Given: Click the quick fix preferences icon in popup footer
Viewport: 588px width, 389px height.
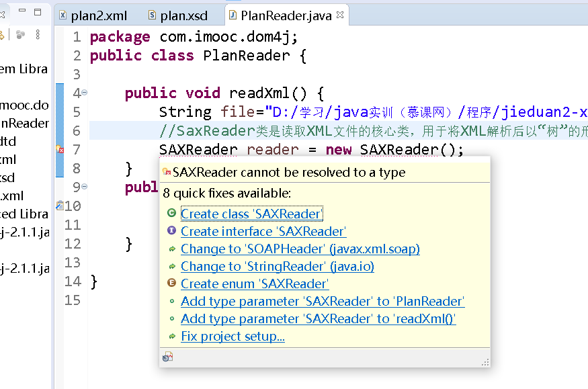Looking at the screenshot, I should (167, 357).
